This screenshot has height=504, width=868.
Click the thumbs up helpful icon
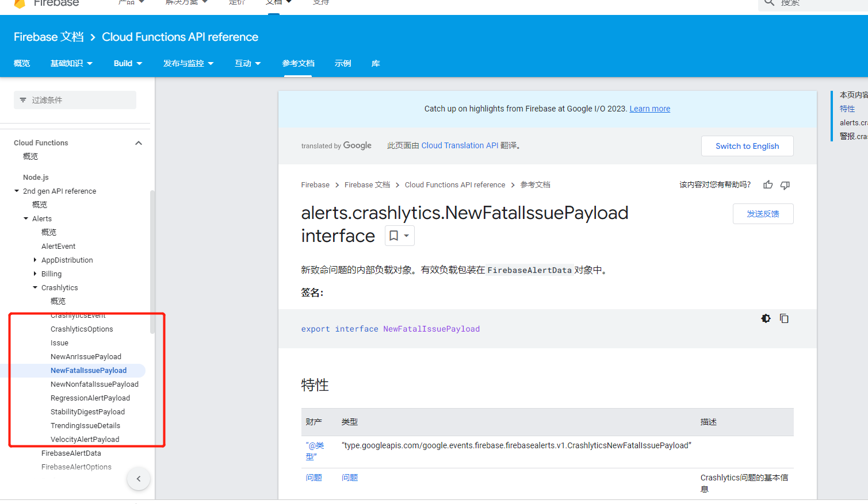coord(768,184)
